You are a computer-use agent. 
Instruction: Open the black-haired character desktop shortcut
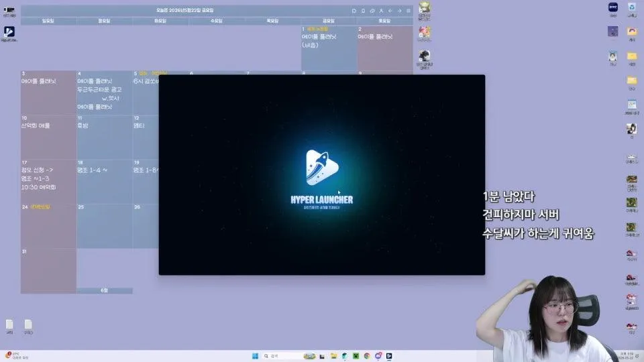424,59
